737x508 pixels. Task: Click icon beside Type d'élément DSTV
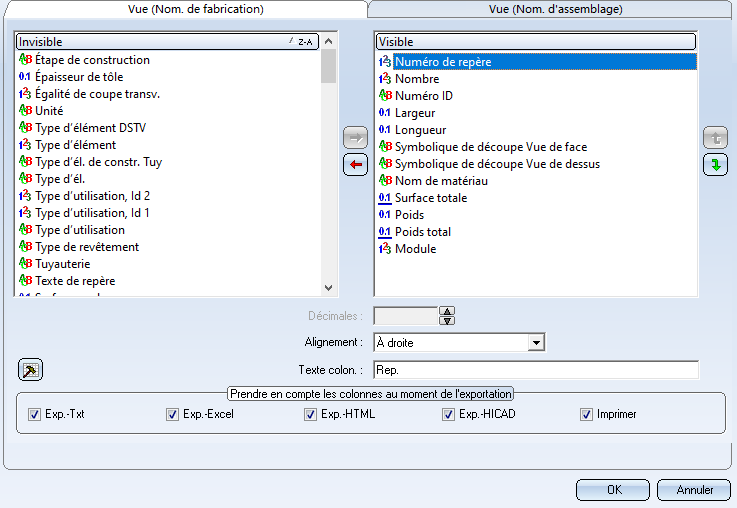[25, 127]
